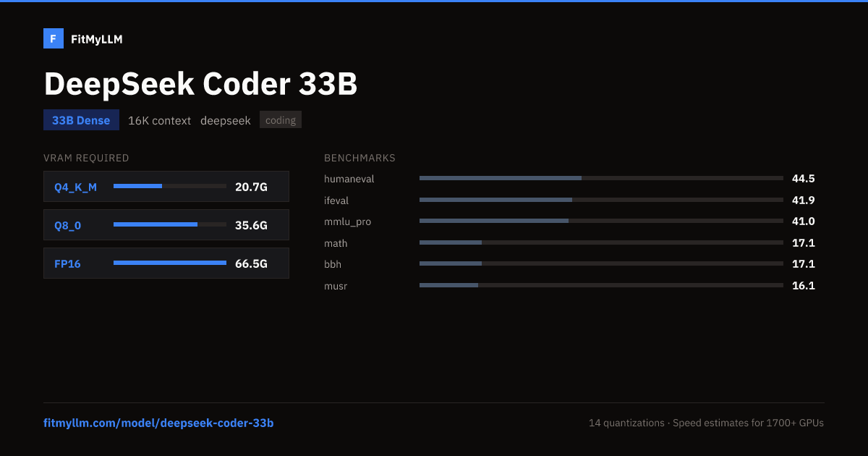868x456 pixels.
Task: Click the math score bar
Action: [x=601, y=242]
